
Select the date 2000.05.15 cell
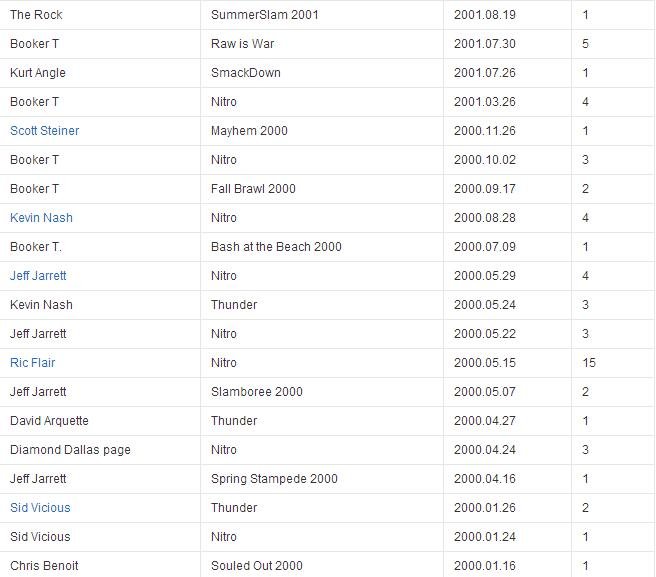point(507,363)
